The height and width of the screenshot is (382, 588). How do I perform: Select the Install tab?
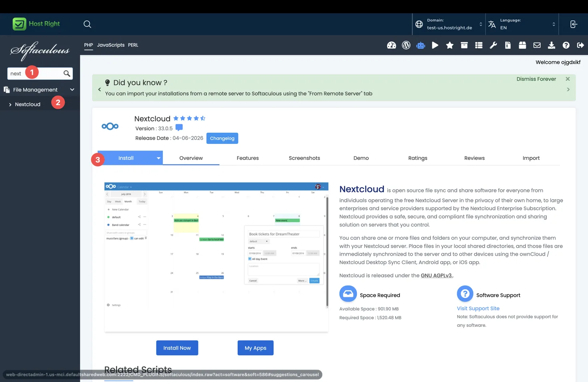126,158
